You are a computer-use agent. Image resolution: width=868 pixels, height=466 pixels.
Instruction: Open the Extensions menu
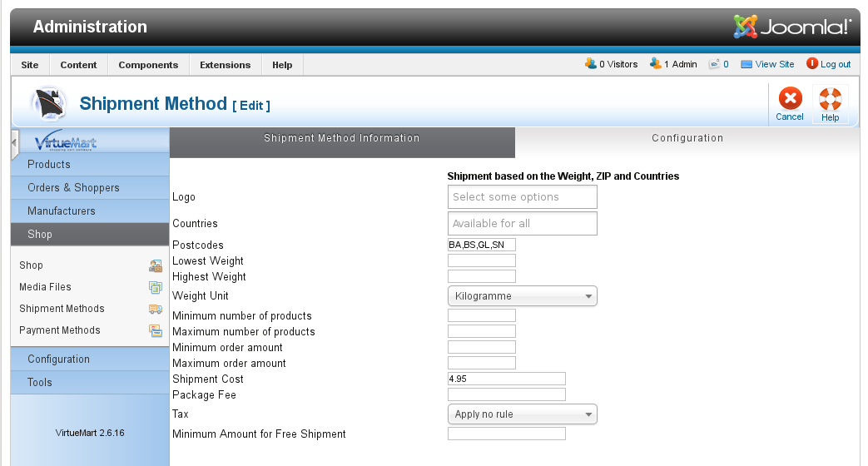pyautogui.click(x=226, y=65)
